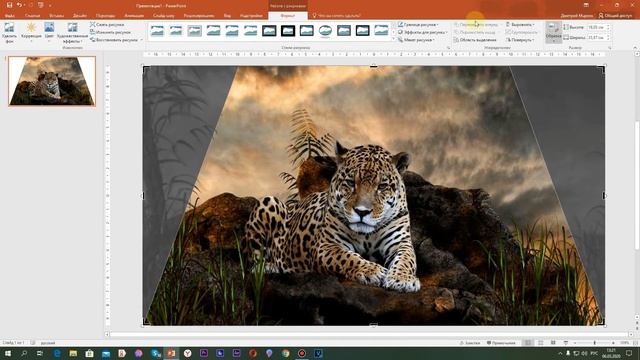The image size is (640, 360).
Task: Switch to the Animations (Анимация) tab
Action: (x=134, y=16)
